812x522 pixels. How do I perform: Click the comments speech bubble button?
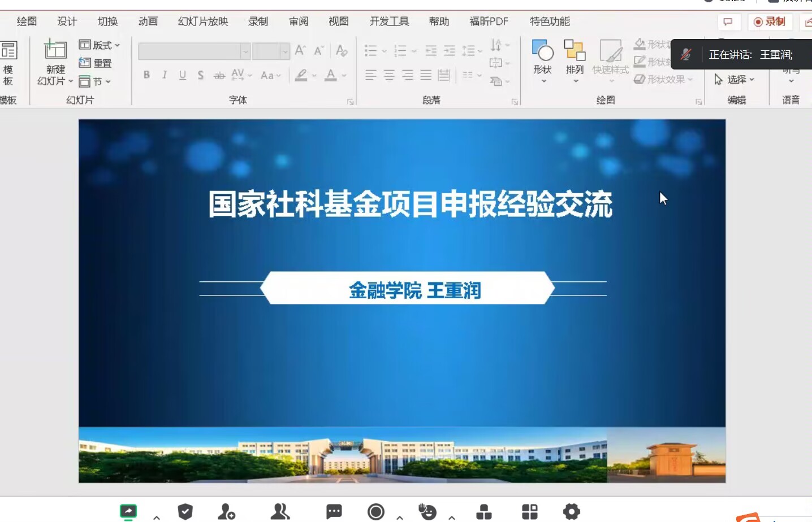[x=728, y=21]
